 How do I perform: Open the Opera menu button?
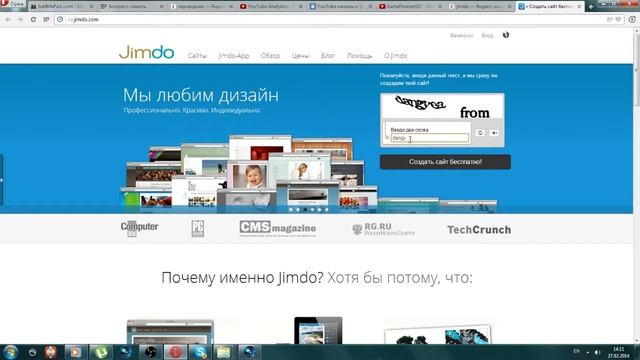tap(12, 4)
